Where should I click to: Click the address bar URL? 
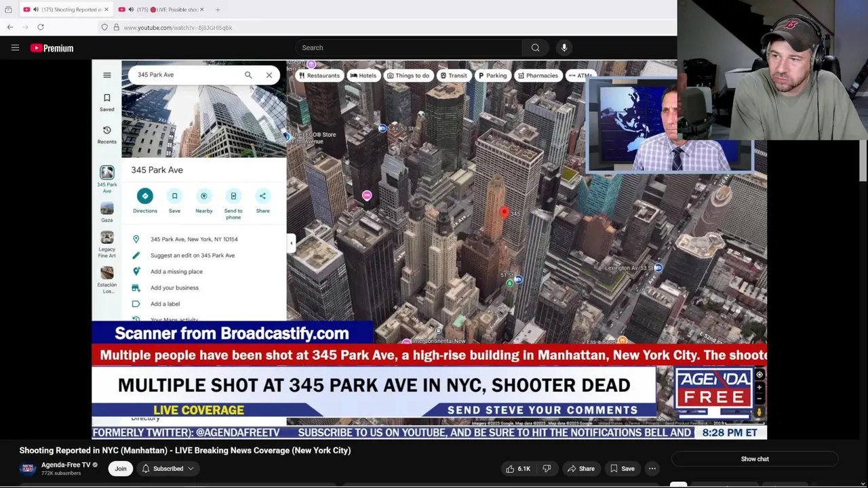tap(178, 28)
